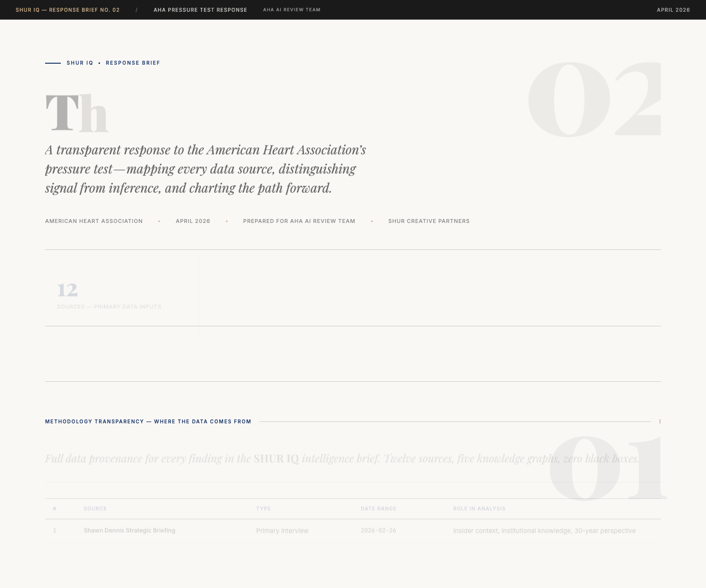Click the Methodology Transparency section heading
The image size is (706, 588).
tap(148, 421)
